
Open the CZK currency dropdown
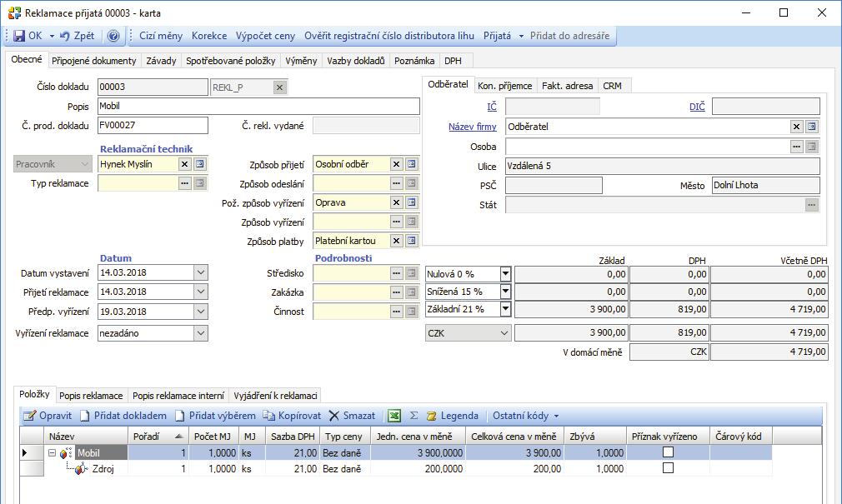(x=504, y=333)
